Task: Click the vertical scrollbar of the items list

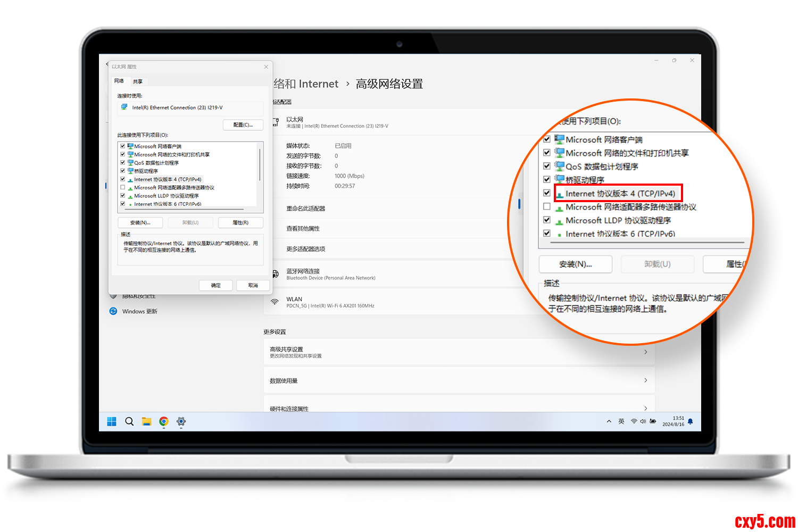Action: click(260, 165)
